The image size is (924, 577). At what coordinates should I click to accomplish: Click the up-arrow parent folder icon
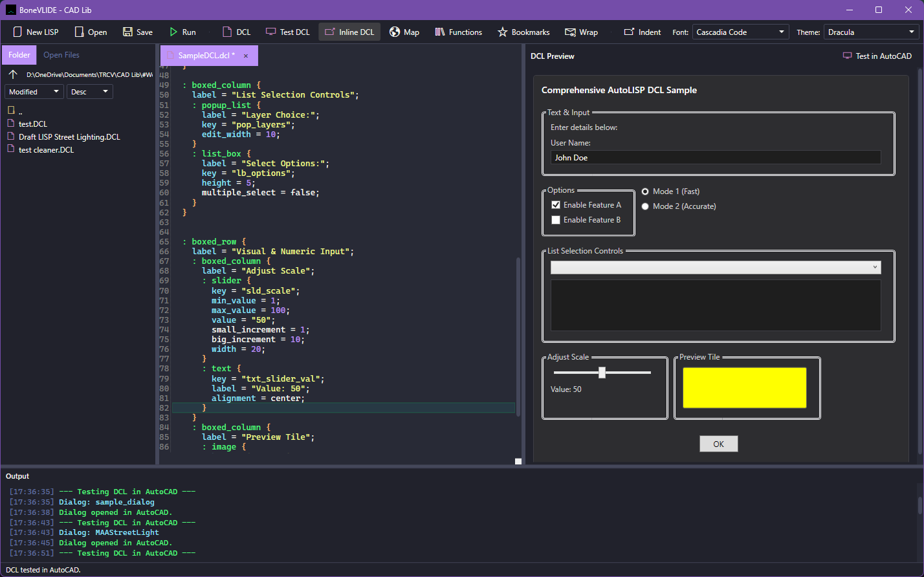point(13,74)
